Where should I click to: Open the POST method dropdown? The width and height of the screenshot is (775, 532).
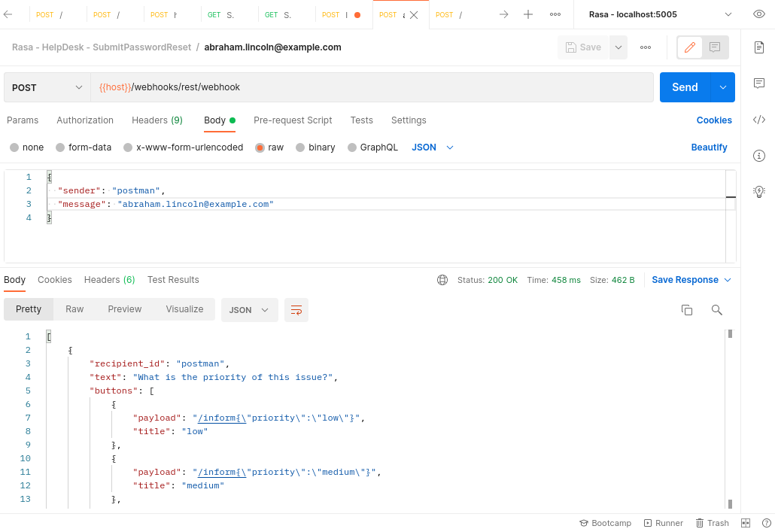coord(47,87)
